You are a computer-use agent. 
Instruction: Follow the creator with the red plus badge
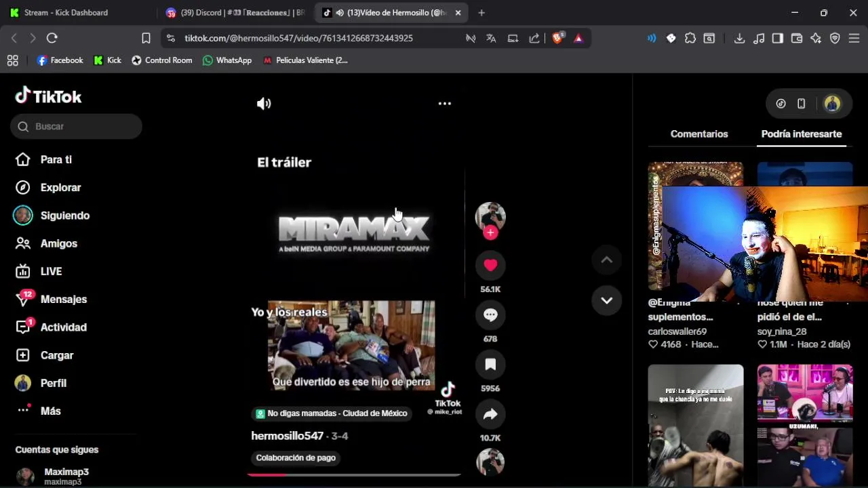[490, 232]
